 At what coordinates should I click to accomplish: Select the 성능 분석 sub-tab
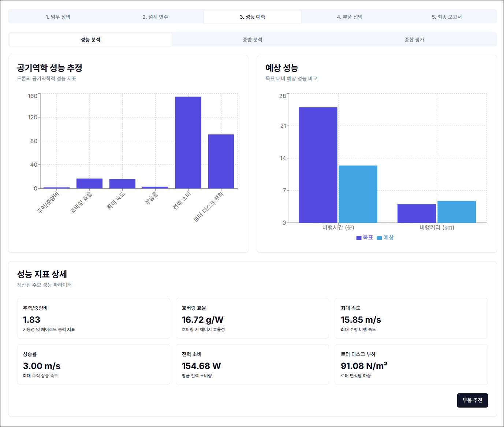point(90,40)
